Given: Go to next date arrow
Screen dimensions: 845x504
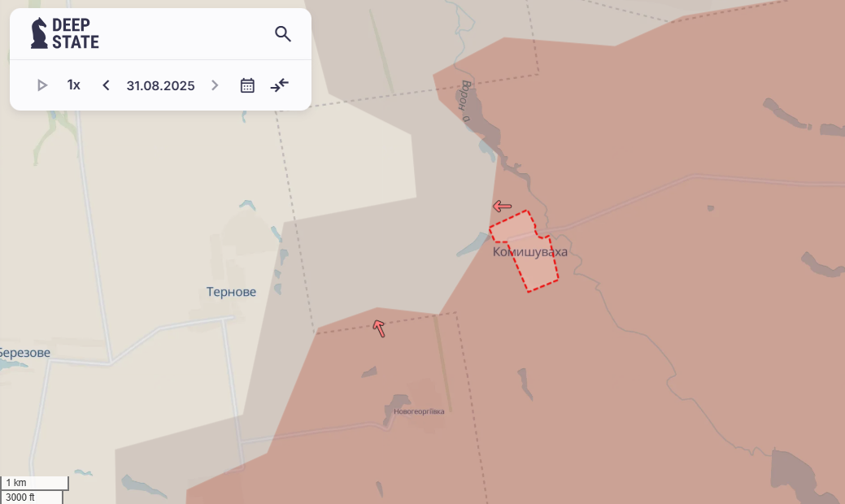Looking at the screenshot, I should click(215, 85).
